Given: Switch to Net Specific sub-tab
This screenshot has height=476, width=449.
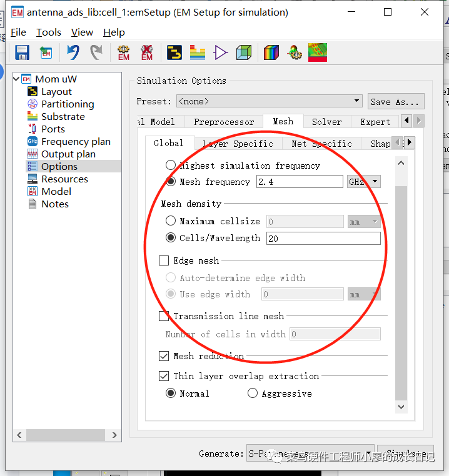Looking at the screenshot, I should (321, 143).
